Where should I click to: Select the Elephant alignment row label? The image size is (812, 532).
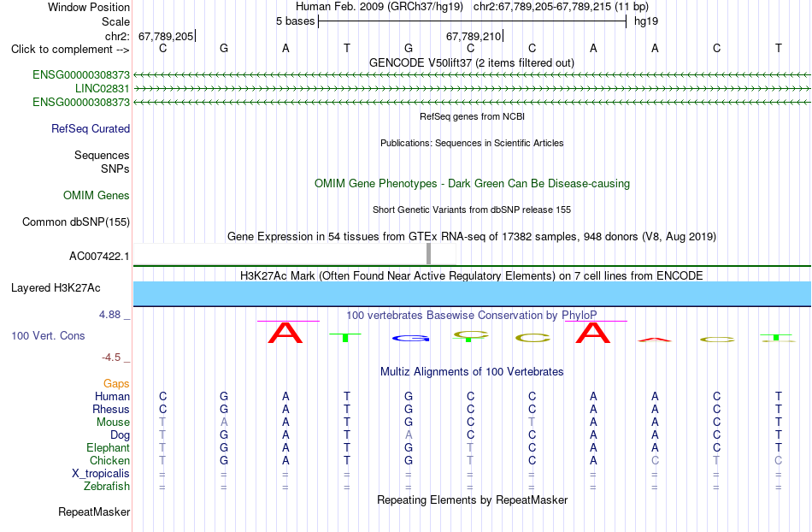[x=108, y=447]
